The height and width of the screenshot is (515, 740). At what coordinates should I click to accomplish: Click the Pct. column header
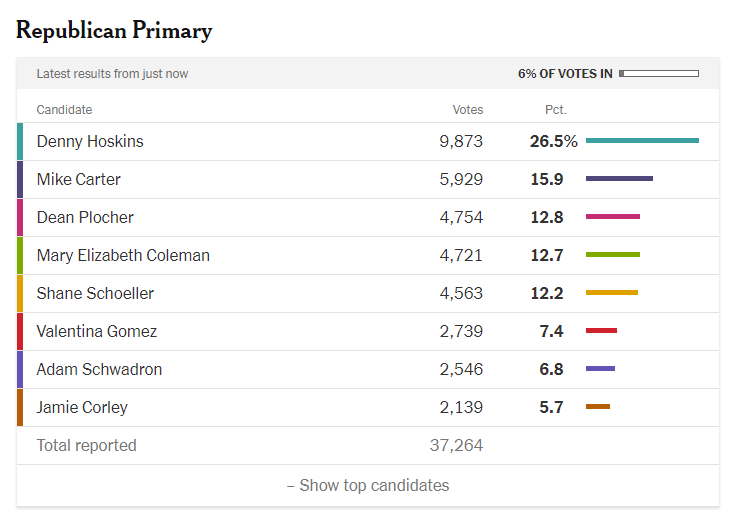pos(555,110)
